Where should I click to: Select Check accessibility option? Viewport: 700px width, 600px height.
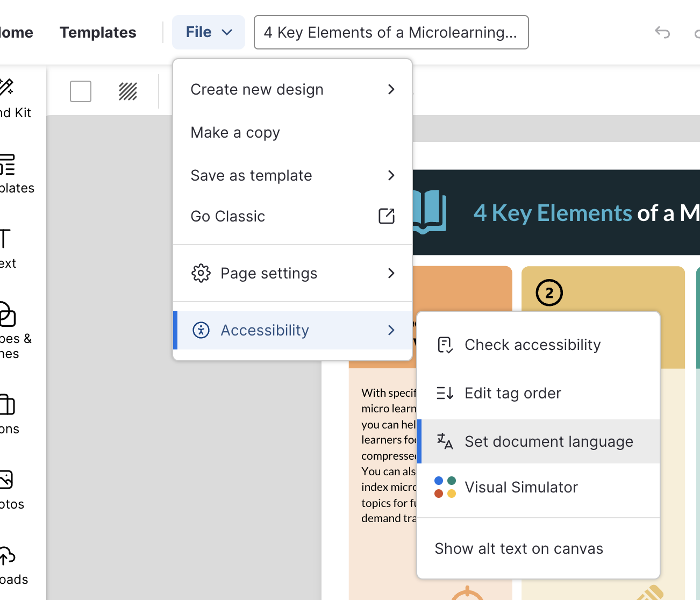coord(532,345)
